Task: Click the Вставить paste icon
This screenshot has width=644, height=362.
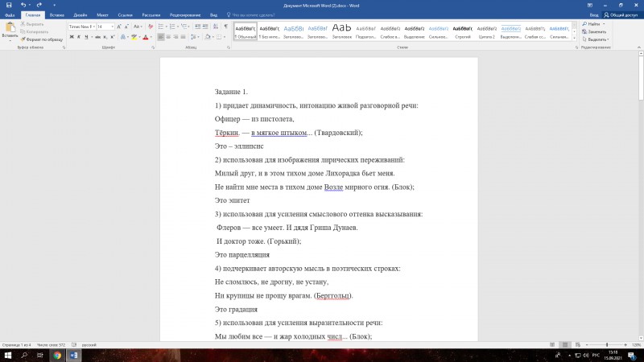Action: [x=10, y=28]
